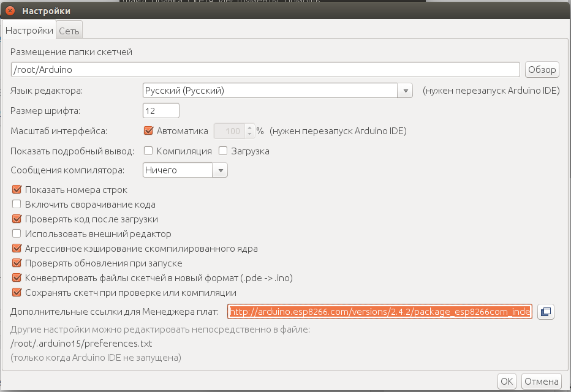Expand the editor language dropdown
Image resolution: width=571 pixels, height=392 pixels.
pos(405,91)
